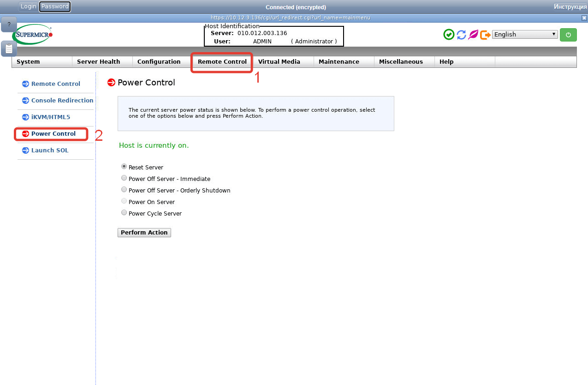The height and width of the screenshot is (385, 588).
Task: Choose Power Off Server - Immediate
Action: (x=124, y=178)
